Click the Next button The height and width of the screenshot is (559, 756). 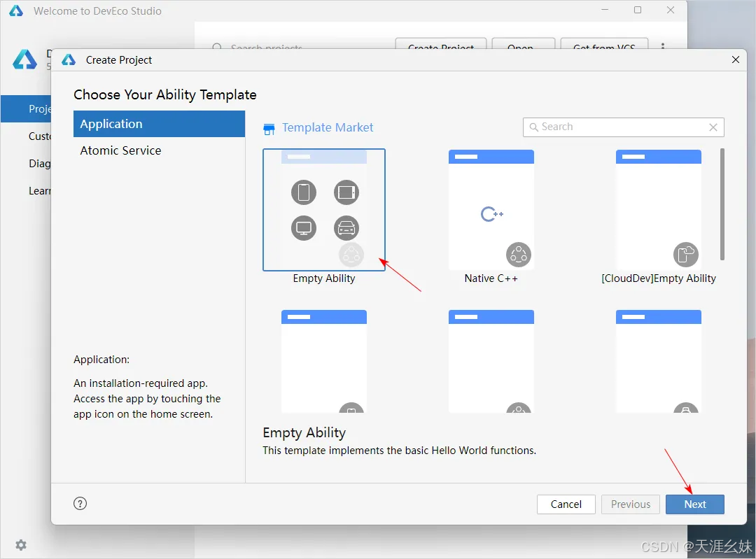coord(695,504)
